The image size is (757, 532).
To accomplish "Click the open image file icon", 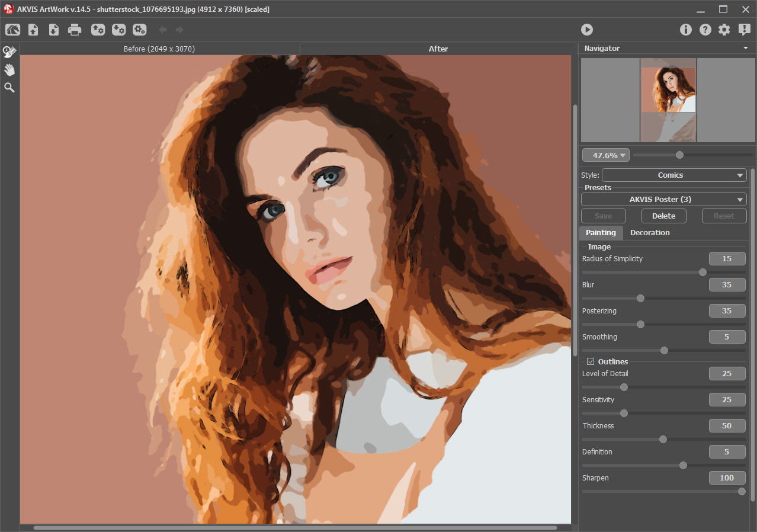I will click(x=33, y=30).
